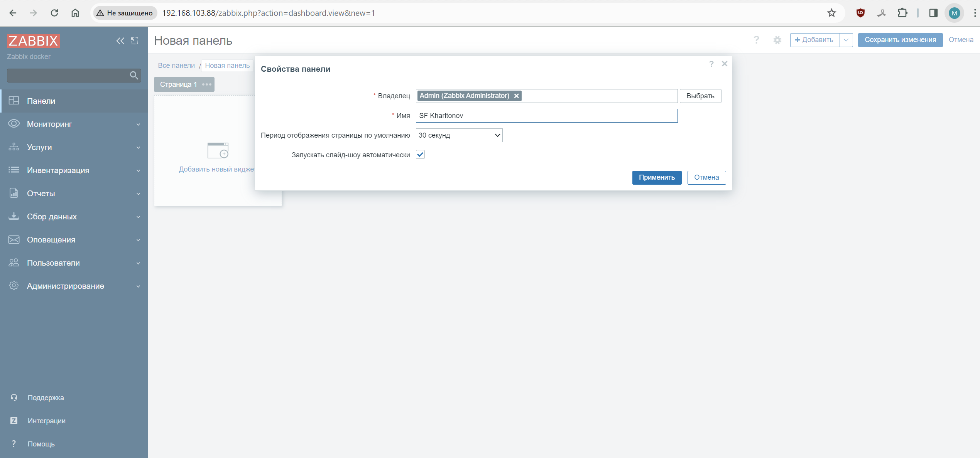
Task: Open Страница 1 three-dots options
Action: pyautogui.click(x=207, y=84)
